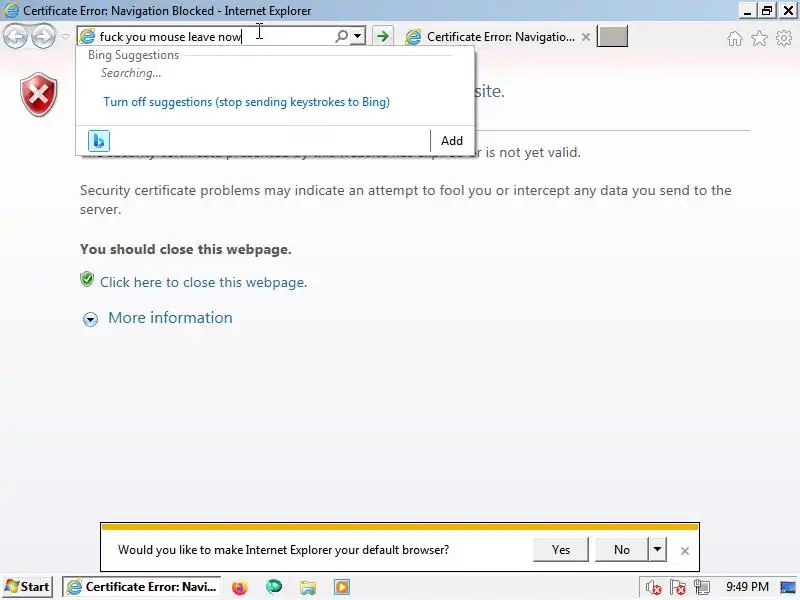Open the Tools gear menu
Image resolution: width=800 pixels, height=600 pixels.
(784, 38)
